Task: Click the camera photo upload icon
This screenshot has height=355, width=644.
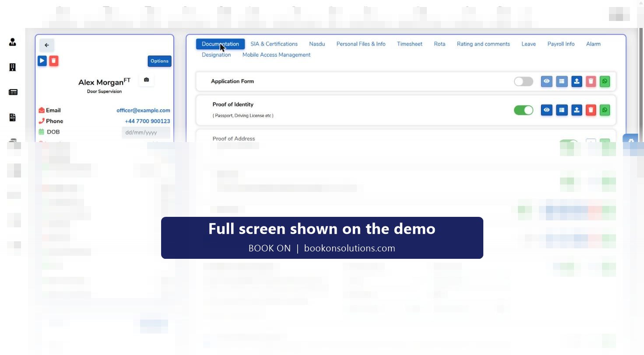Action: (146, 80)
